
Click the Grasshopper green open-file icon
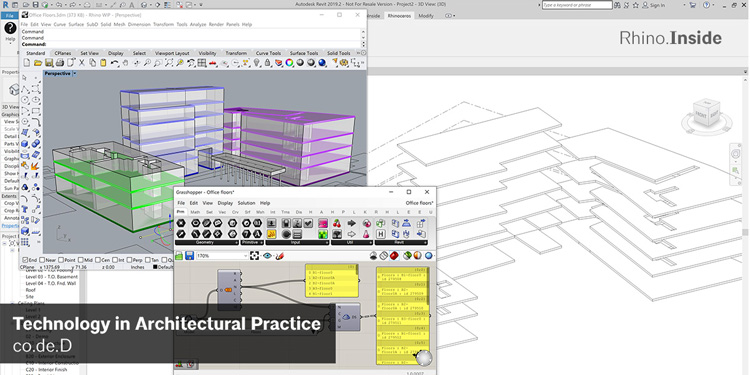(179, 255)
